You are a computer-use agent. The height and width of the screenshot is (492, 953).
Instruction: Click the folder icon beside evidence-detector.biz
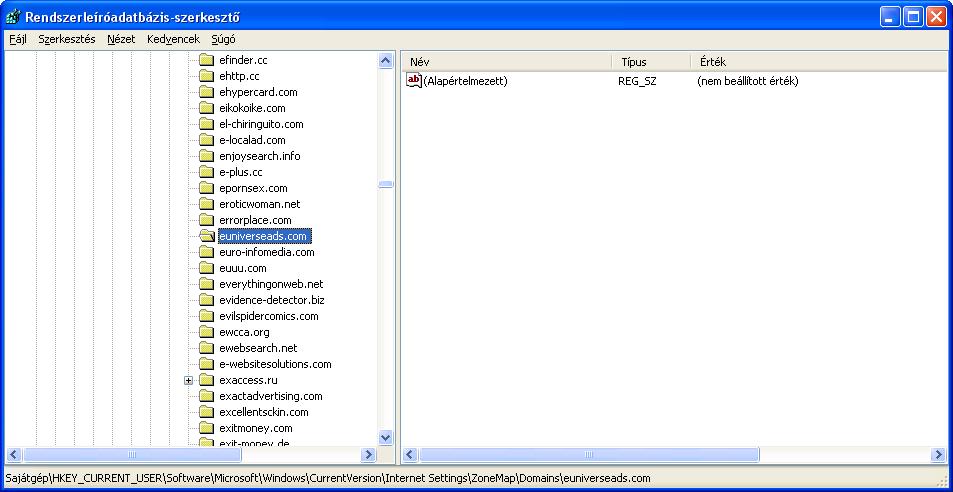tap(206, 300)
